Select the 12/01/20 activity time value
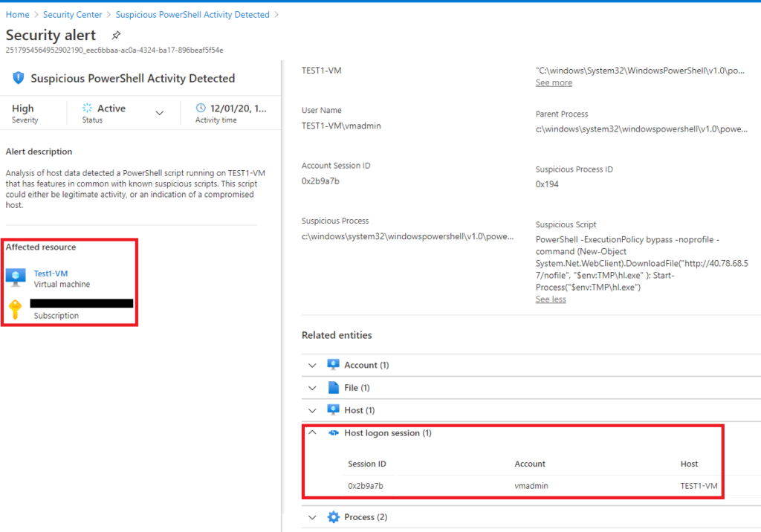This screenshot has height=532, width=761. click(239, 108)
